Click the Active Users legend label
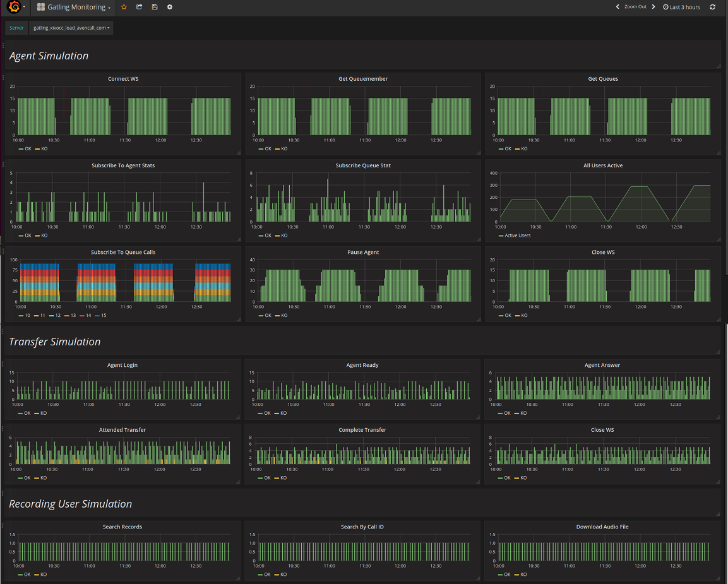The height and width of the screenshot is (584, 728). click(x=517, y=235)
